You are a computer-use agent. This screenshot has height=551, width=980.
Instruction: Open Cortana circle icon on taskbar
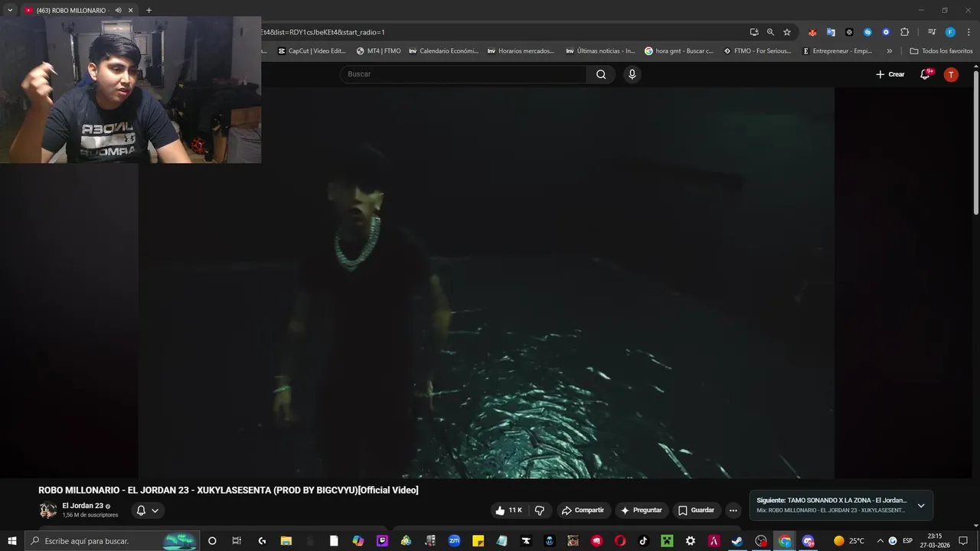point(212,541)
